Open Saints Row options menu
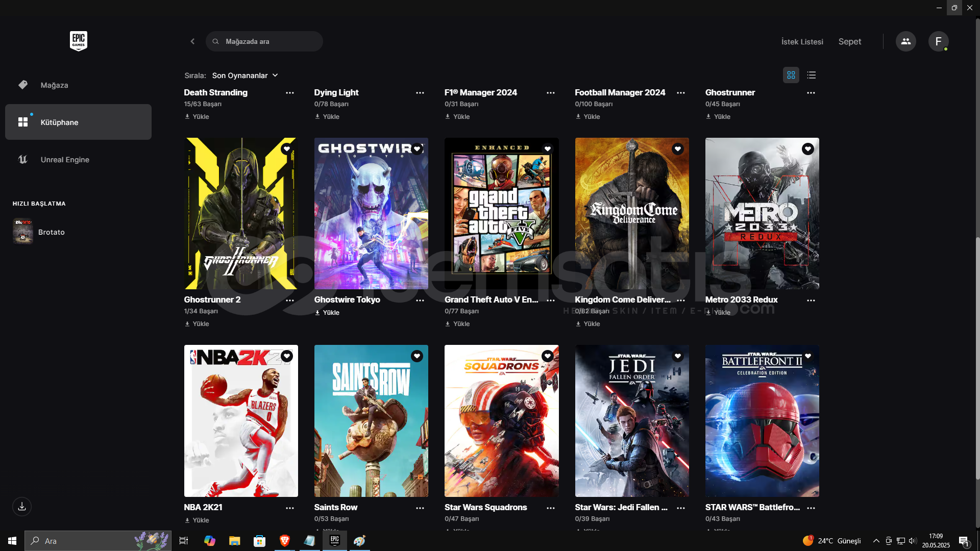The image size is (980, 551). [420, 508]
